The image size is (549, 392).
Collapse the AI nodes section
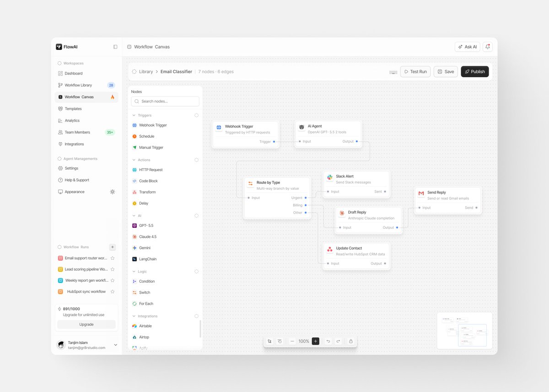[134, 215]
